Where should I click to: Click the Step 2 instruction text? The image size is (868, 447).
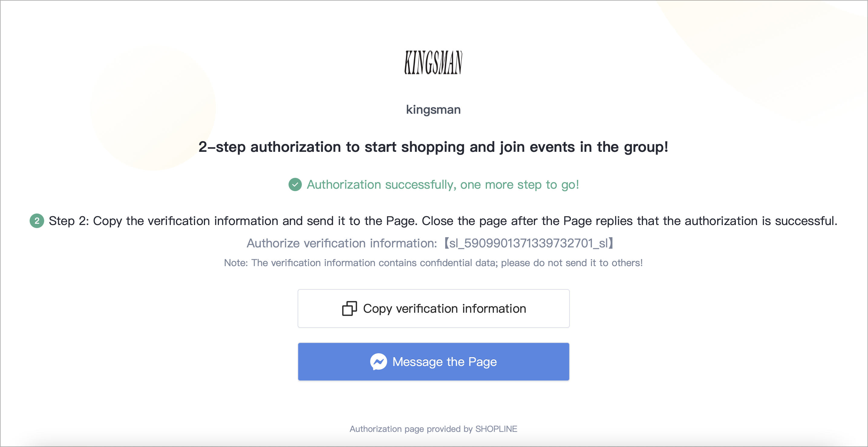(x=443, y=221)
